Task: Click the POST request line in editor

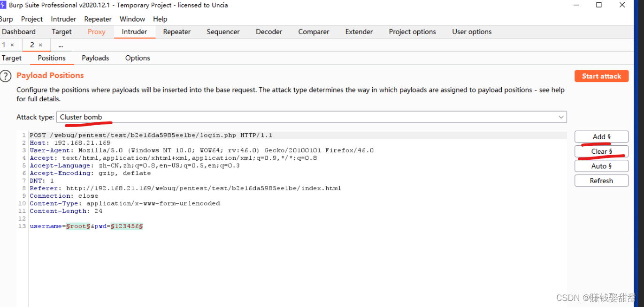Action: 151,135
